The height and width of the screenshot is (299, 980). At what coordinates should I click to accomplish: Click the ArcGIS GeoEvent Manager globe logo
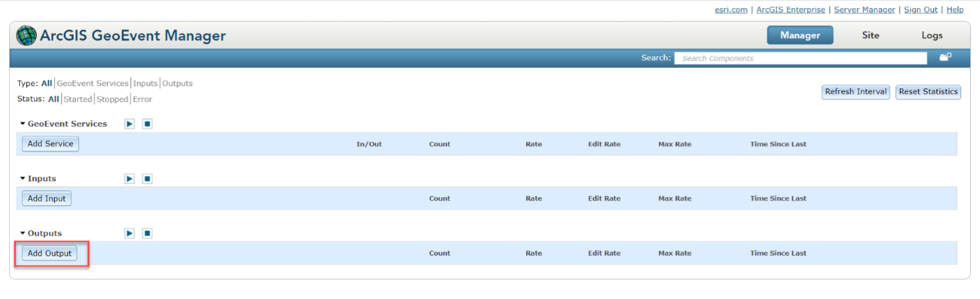(x=26, y=36)
